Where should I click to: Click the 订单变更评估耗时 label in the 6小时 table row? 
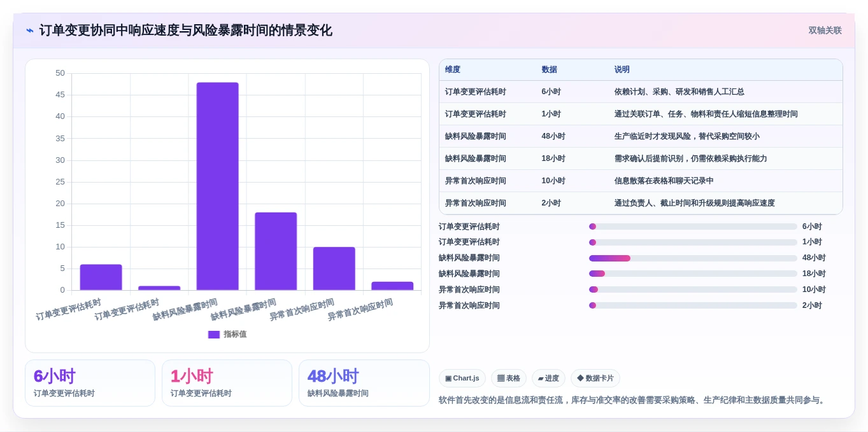[x=476, y=92]
